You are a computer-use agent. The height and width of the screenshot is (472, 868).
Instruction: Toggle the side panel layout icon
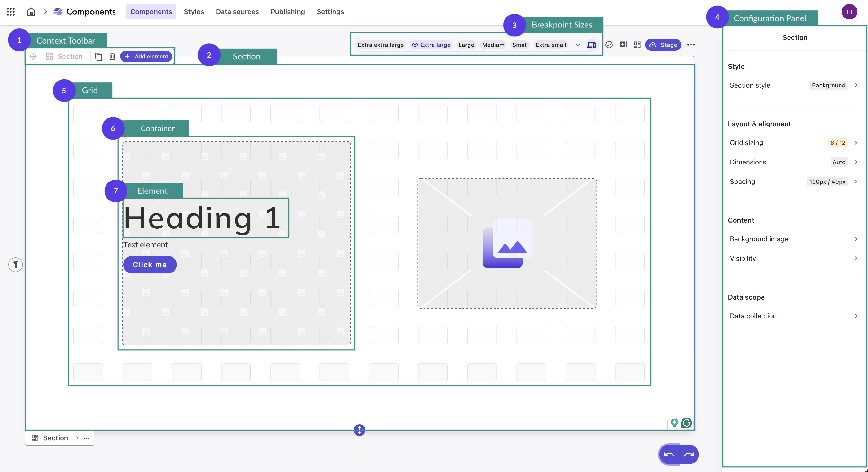point(624,45)
